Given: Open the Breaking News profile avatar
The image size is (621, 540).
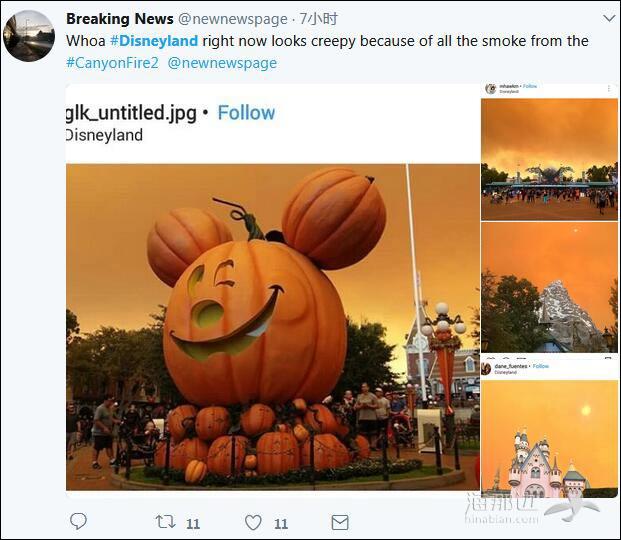Looking at the screenshot, I should [x=29, y=36].
